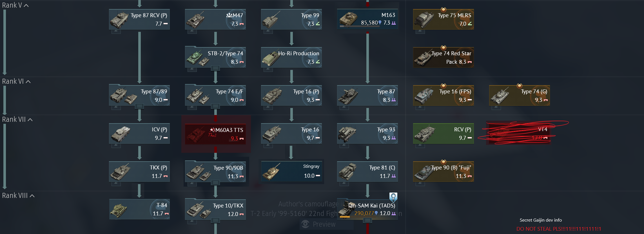
Task: Collapse the Rank VIII section chevron
Action: [32, 196]
